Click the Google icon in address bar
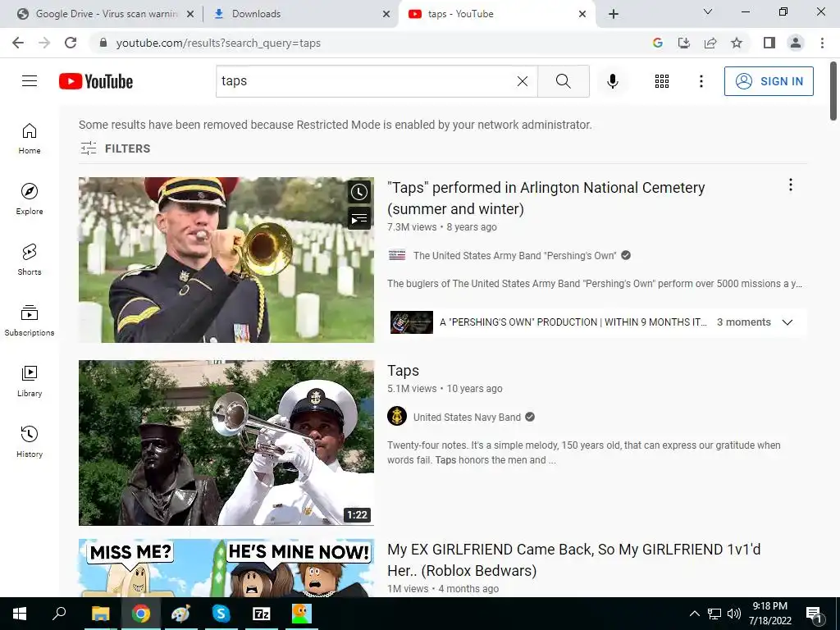 click(658, 43)
